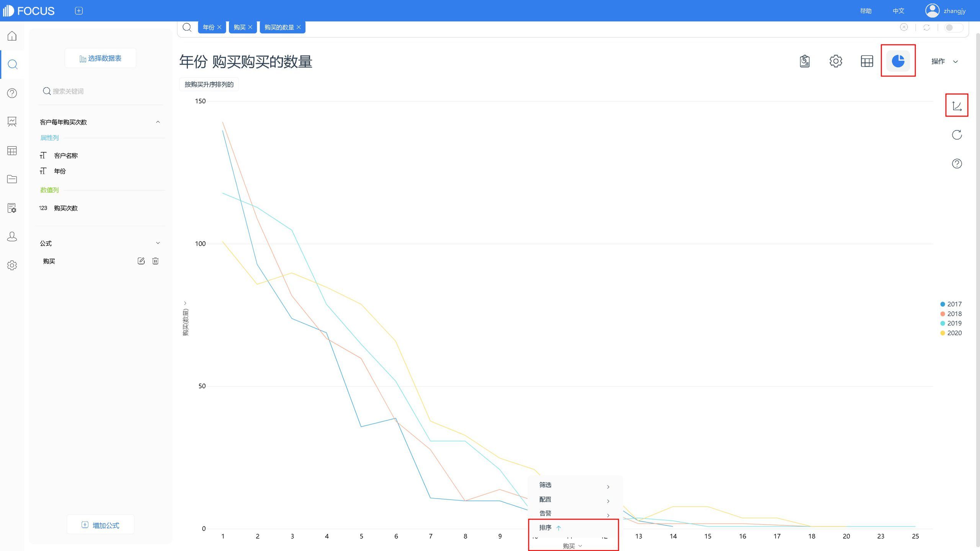Focus the 搜索关键词 input field
The height and width of the screenshot is (551, 980).
(x=101, y=91)
